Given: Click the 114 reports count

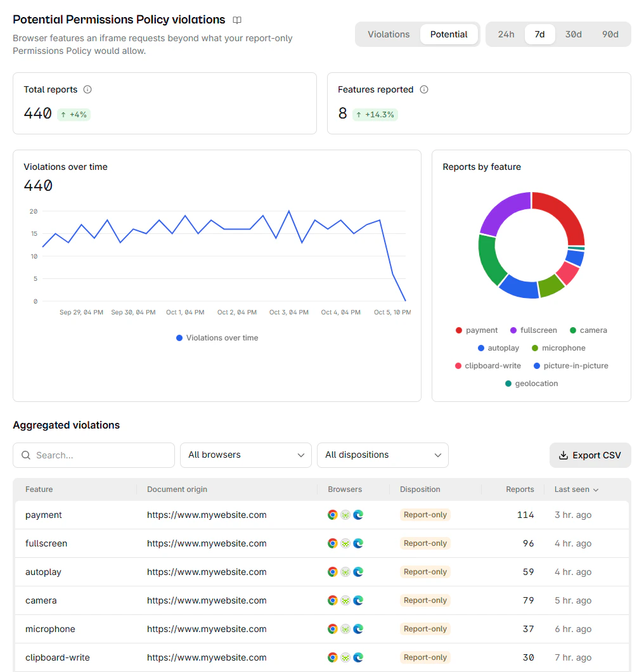Looking at the screenshot, I should coord(525,515).
